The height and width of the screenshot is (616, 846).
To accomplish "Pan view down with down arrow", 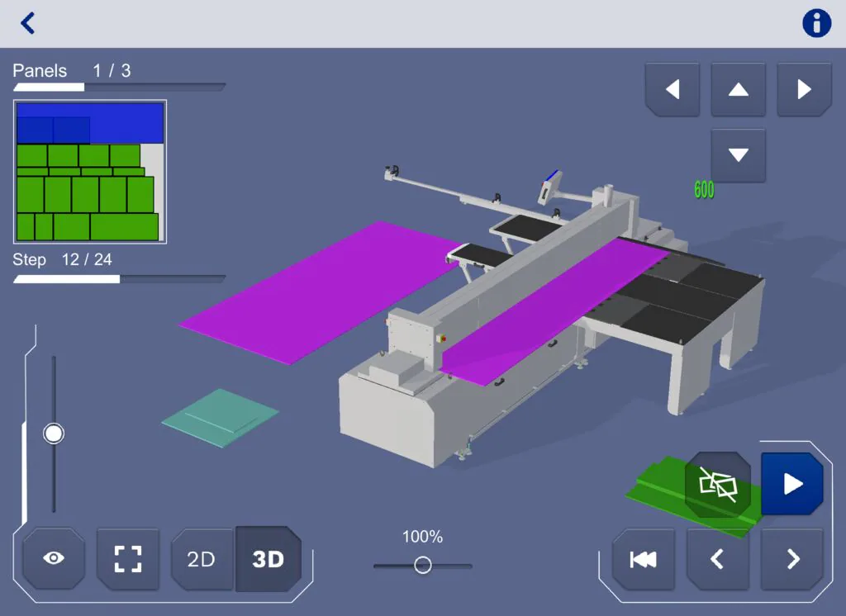I will [738, 154].
